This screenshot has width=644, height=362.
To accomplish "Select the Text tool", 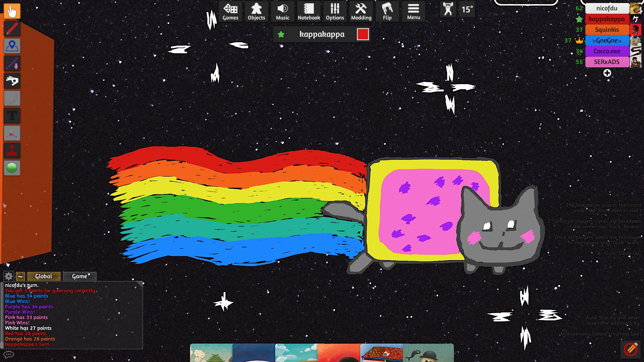I will tap(12, 116).
